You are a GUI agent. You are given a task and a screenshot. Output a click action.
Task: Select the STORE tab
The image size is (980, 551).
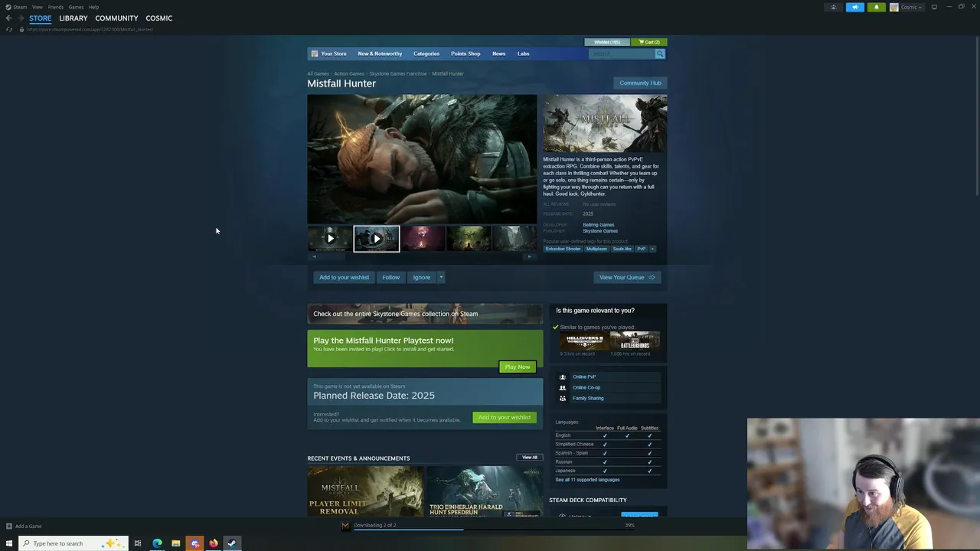[41, 18]
